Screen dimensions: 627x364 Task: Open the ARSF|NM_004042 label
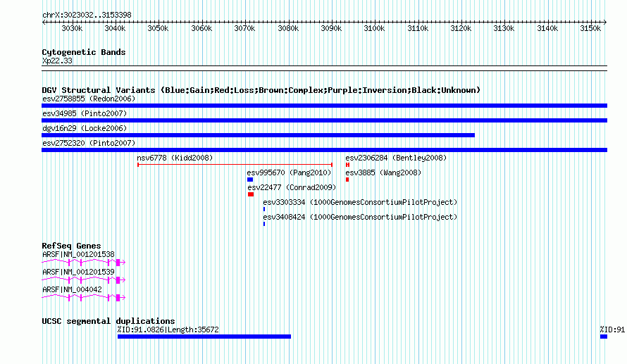point(72,289)
